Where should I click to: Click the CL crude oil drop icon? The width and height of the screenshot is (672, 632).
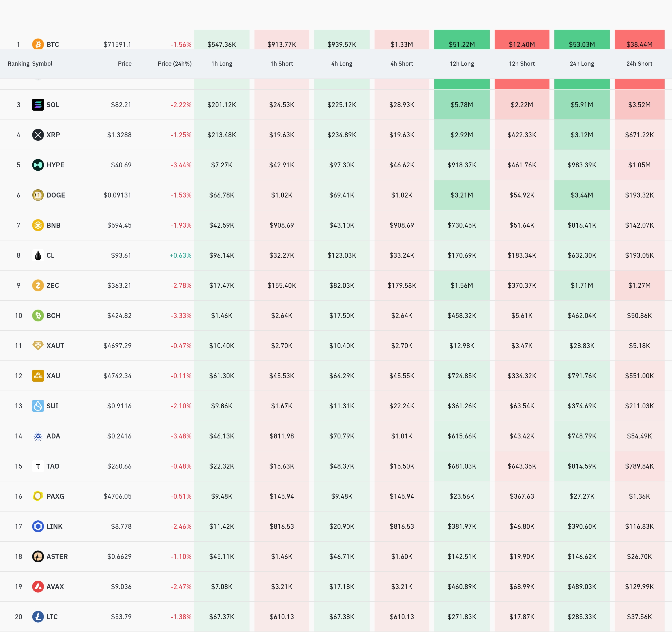point(38,255)
